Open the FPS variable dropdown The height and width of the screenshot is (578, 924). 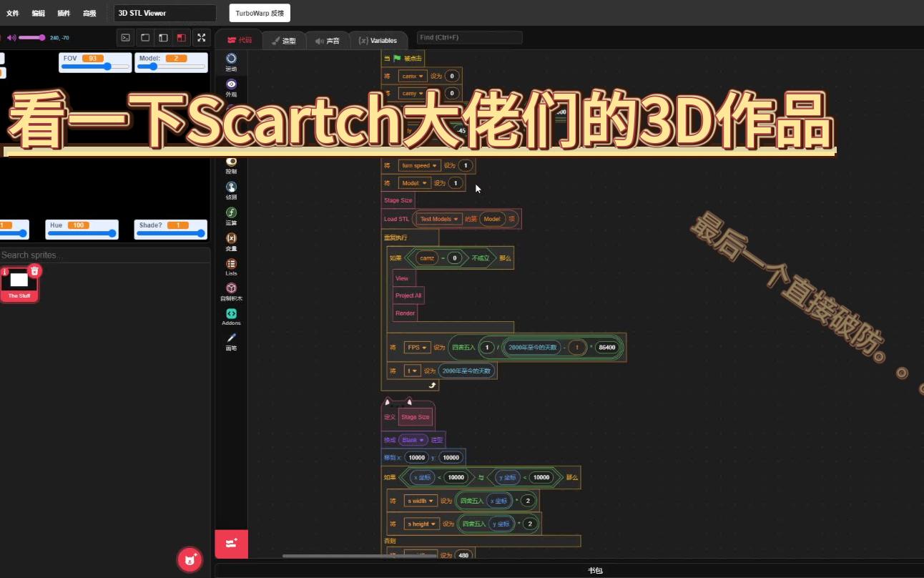[x=417, y=347]
